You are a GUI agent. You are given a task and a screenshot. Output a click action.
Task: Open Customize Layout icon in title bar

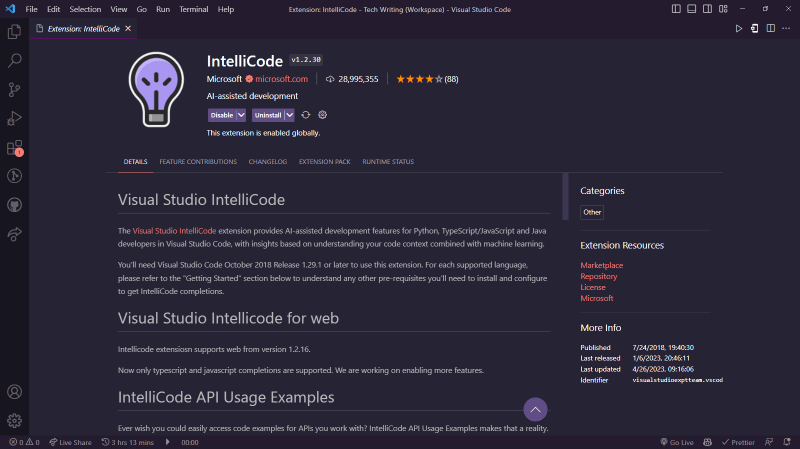723,9
